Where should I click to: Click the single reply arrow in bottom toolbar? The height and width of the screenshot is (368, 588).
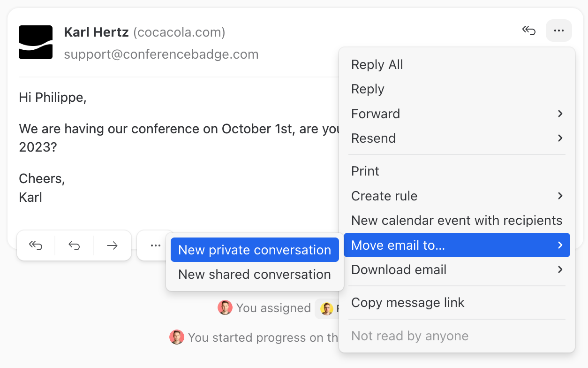74,245
